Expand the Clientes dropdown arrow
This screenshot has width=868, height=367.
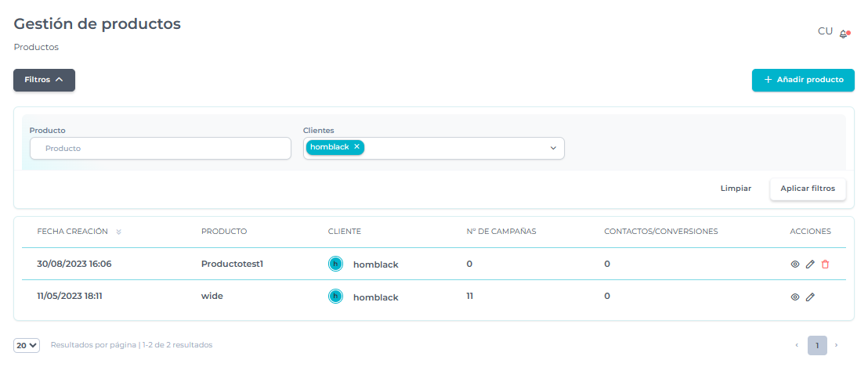point(552,148)
